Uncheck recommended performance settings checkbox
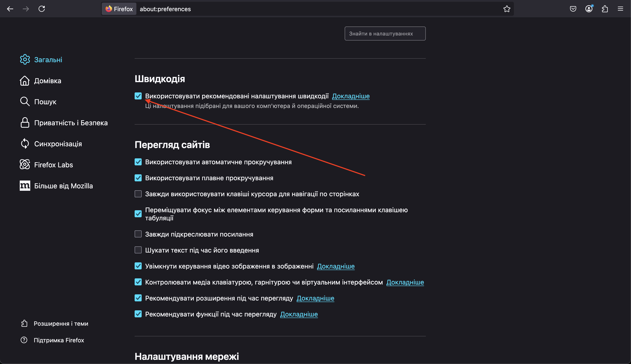Screen dimensions: 631x364 (138, 96)
